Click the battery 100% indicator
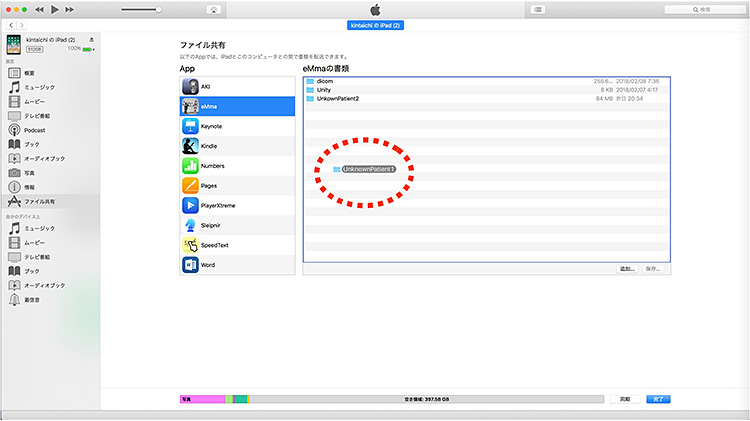750x421 pixels. pyautogui.click(x=81, y=49)
